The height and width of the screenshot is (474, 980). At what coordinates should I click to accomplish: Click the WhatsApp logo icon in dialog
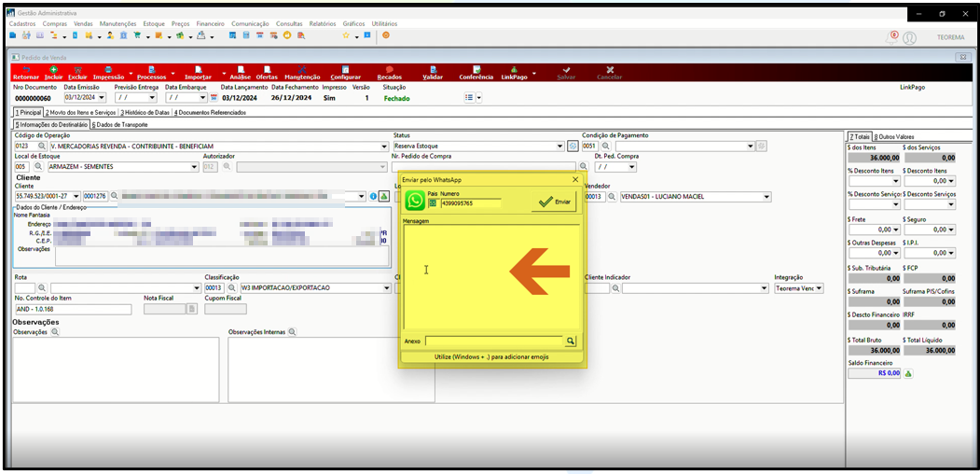(x=414, y=201)
